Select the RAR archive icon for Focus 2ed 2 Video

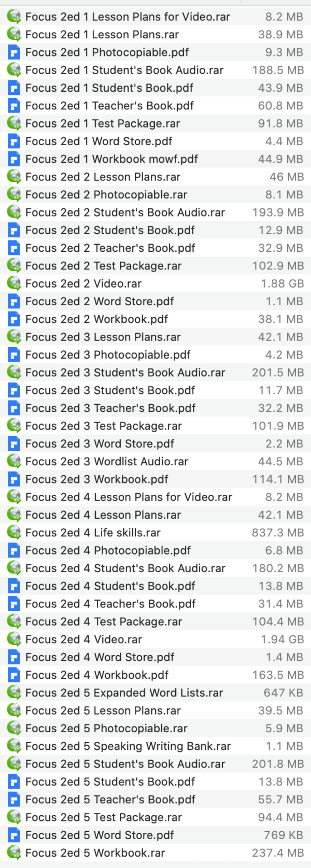point(14,283)
